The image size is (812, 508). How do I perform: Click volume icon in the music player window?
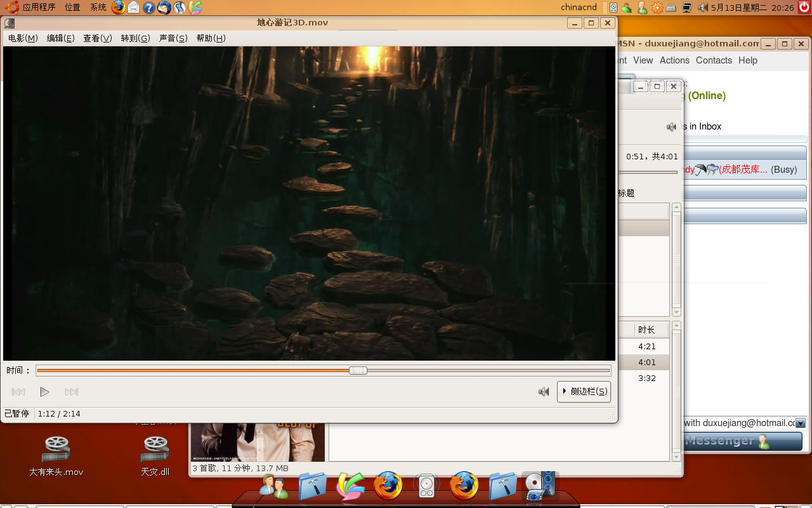click(x=671, y=127)
